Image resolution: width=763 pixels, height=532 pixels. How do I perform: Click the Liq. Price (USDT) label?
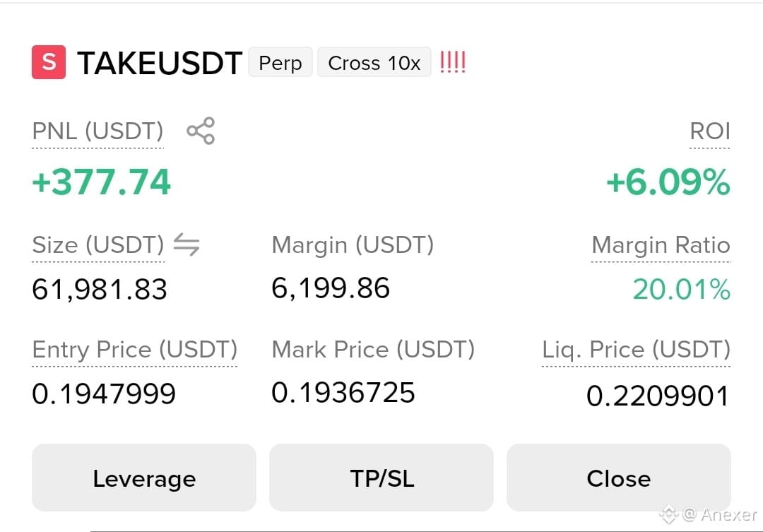[637, 350]
